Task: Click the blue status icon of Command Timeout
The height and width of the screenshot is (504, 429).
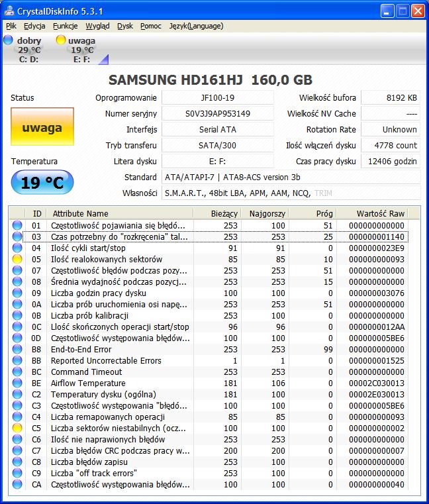Action: [x=17, y=372]
